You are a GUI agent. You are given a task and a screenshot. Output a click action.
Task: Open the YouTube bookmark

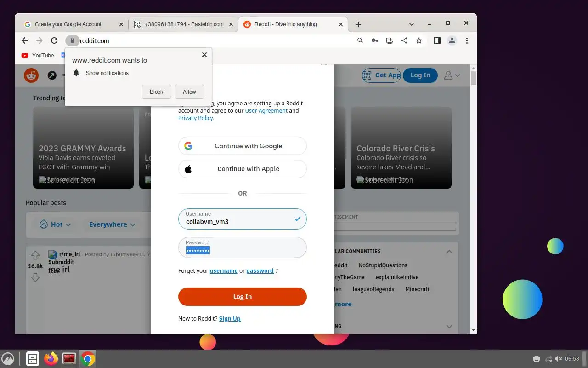click(x=38, y=56)
